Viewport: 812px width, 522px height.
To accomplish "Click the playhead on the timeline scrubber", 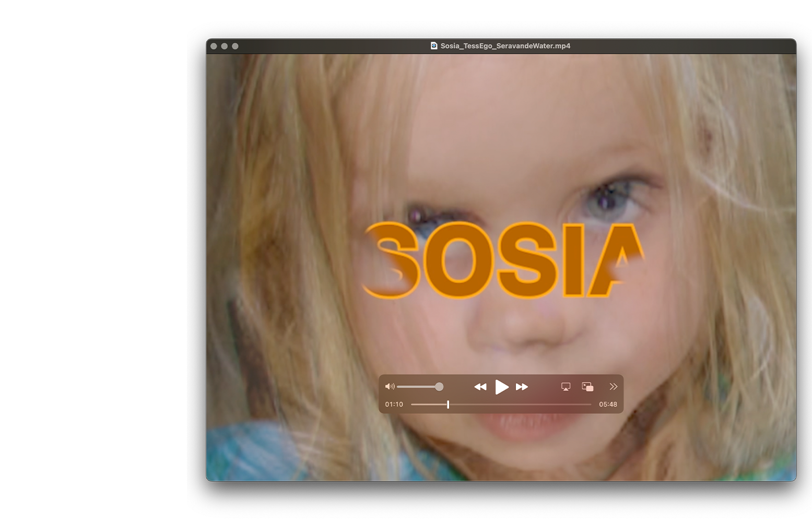I will [448, 405].
